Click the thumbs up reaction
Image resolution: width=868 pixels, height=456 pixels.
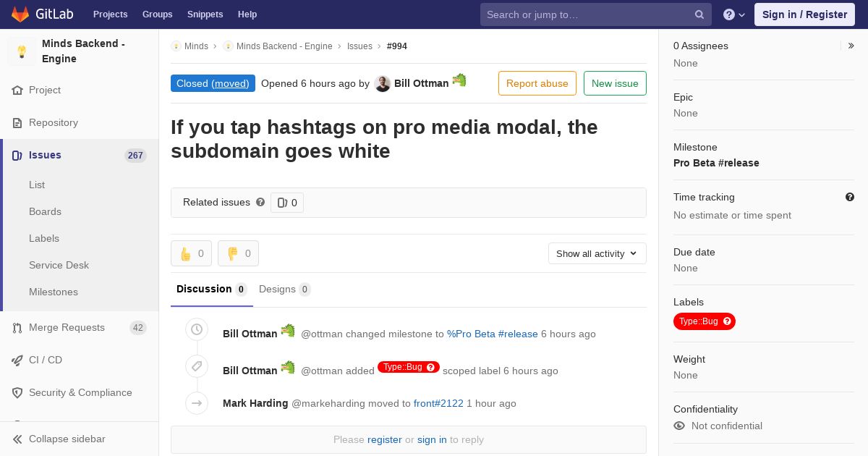(x=191, y=253)
